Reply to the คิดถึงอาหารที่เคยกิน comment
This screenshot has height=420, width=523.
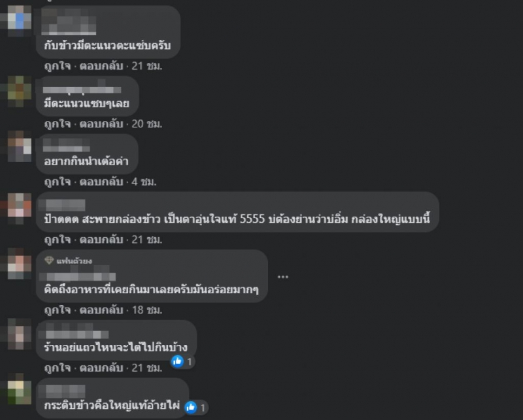pos(101,310)
